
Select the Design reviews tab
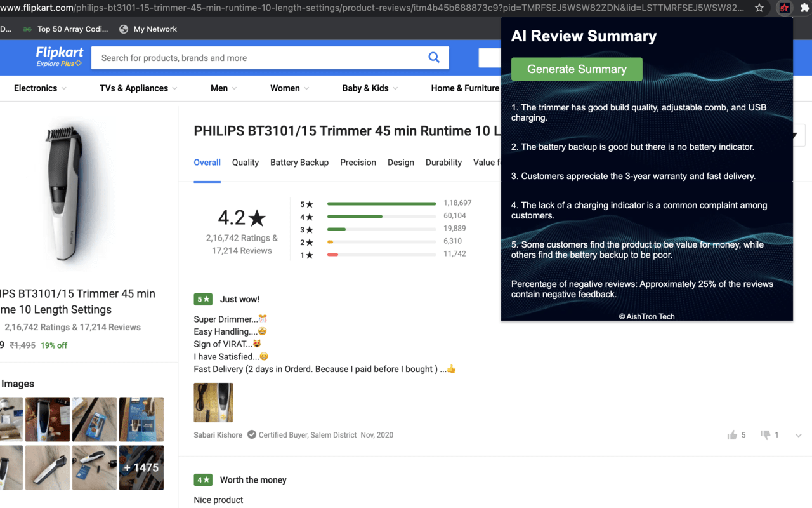point(401,163)
